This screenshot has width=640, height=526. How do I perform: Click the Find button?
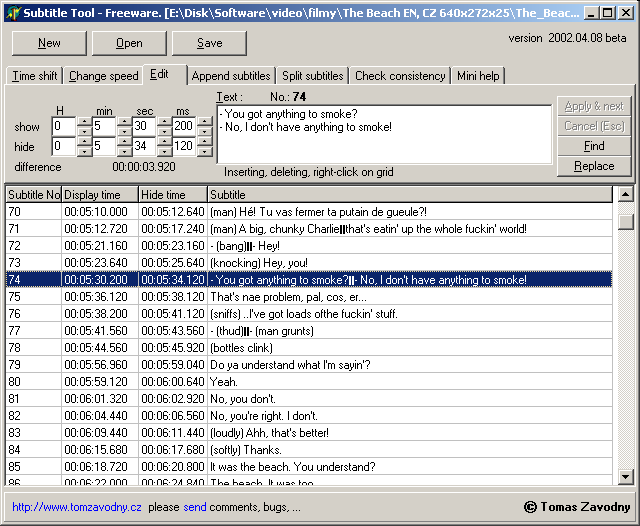tap(593, 146)
